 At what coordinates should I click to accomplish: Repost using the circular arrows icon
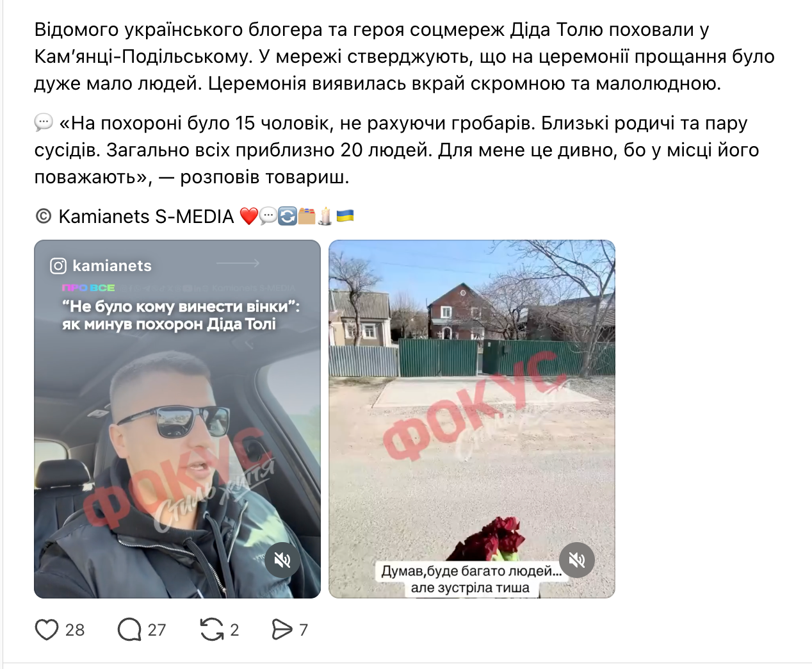(212, 630)
